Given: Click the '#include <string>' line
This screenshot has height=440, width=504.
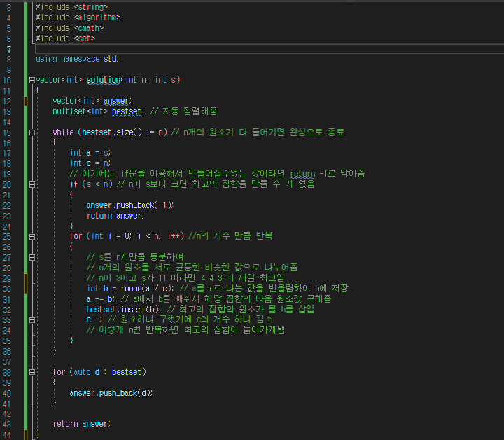Looking at the screenshot, I should point(71,7).
